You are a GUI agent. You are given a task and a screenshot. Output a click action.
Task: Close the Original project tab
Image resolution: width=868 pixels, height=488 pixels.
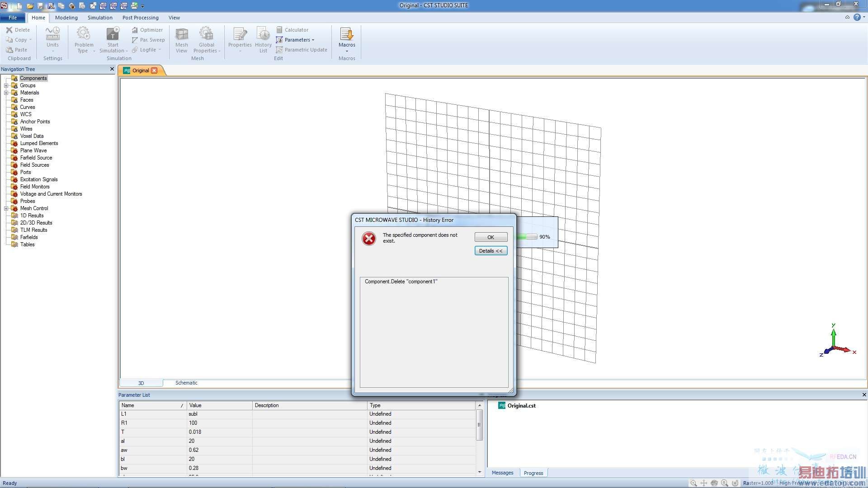point(155,70)
